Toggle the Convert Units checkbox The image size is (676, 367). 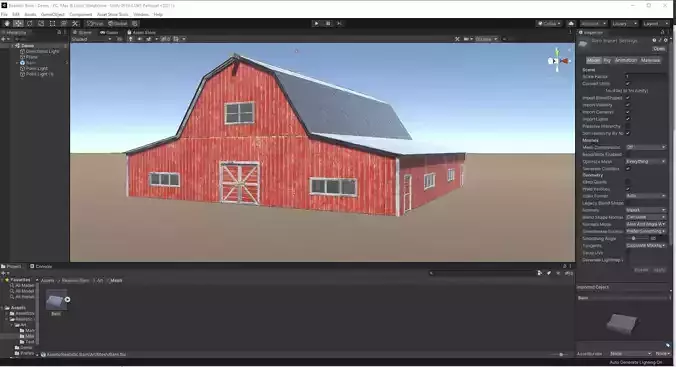(x=628, y=84)
